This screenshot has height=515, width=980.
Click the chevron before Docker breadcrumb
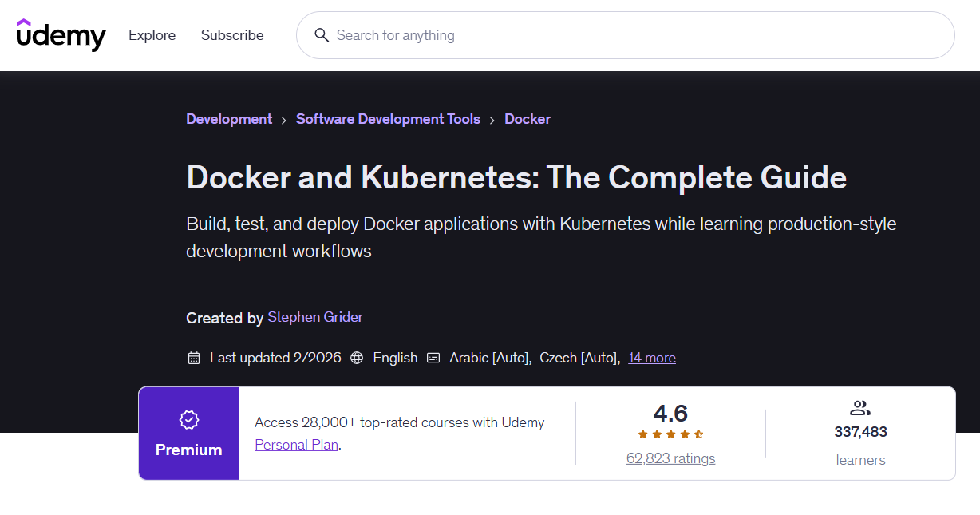tap(492, 120)
